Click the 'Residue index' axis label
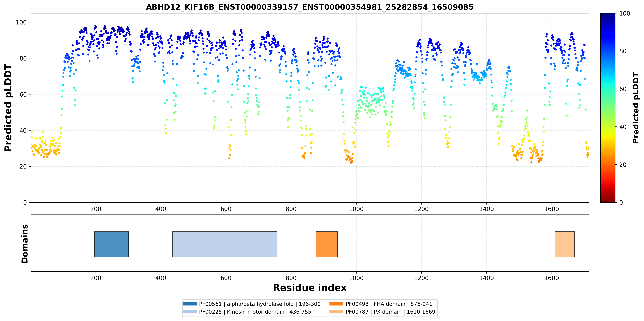Screen dimensions: 644x321 [310, 288]
